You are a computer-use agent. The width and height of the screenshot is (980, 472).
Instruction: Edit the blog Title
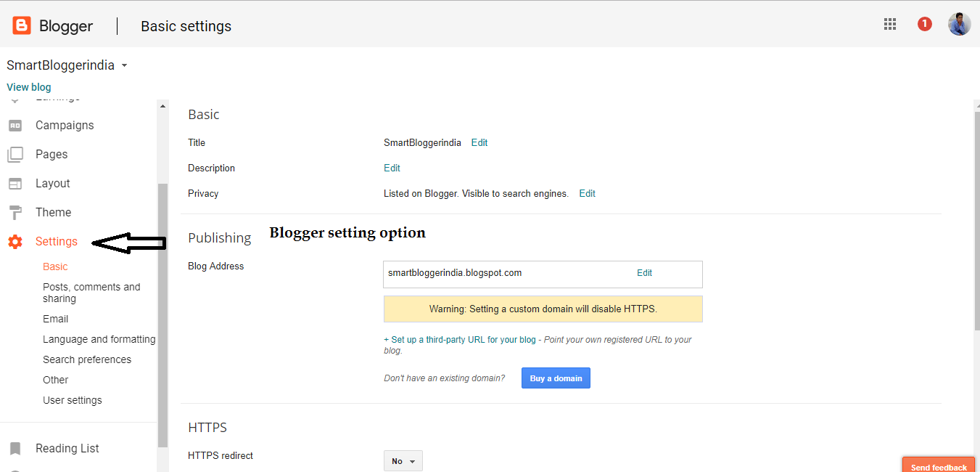[479, 143]
